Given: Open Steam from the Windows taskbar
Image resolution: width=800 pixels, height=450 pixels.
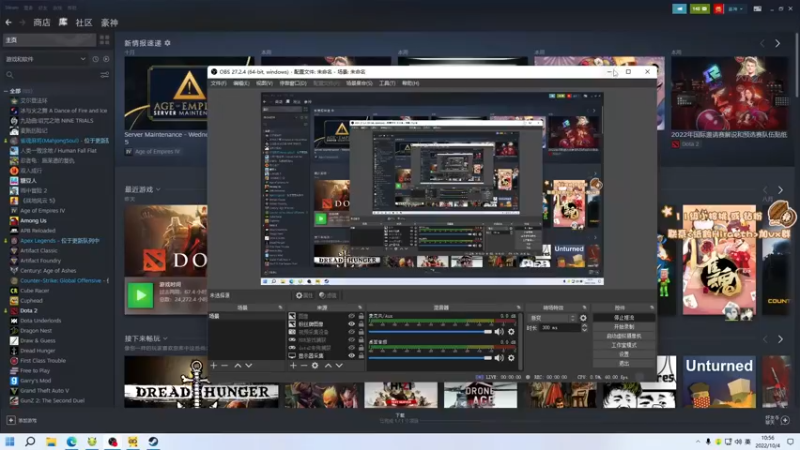Looking at the screenshot, I should 153,441.
